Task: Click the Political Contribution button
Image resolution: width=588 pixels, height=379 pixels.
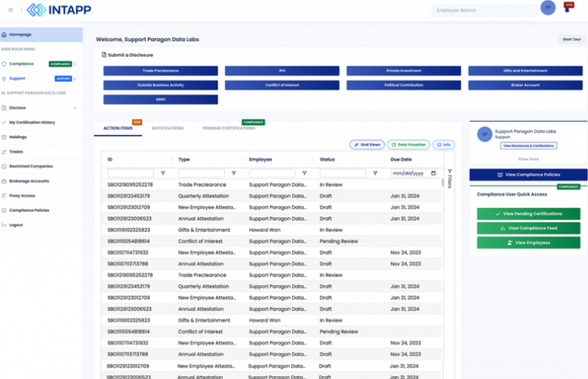Action: pos(403,85)
